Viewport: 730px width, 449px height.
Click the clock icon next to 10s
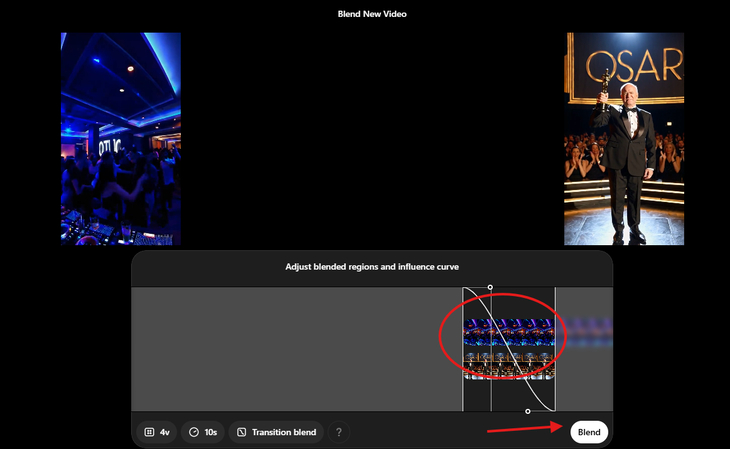click(x=194, y=432)
